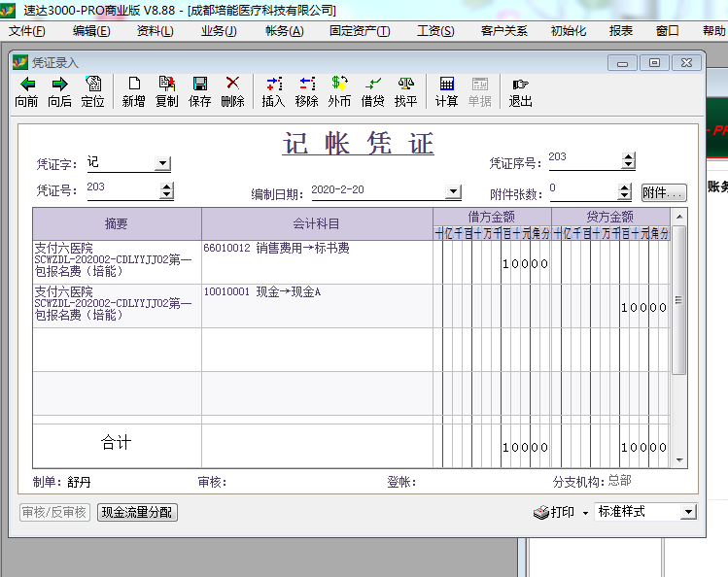Increase 凭证号 with the up spinner
The image size is (728, 577).
166,187
